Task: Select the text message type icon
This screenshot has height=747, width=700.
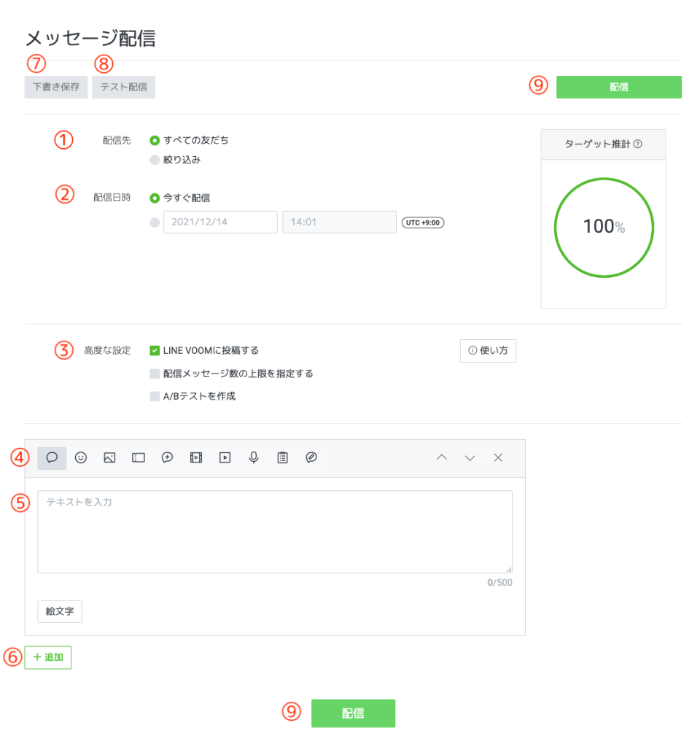Action: point(52,458)
